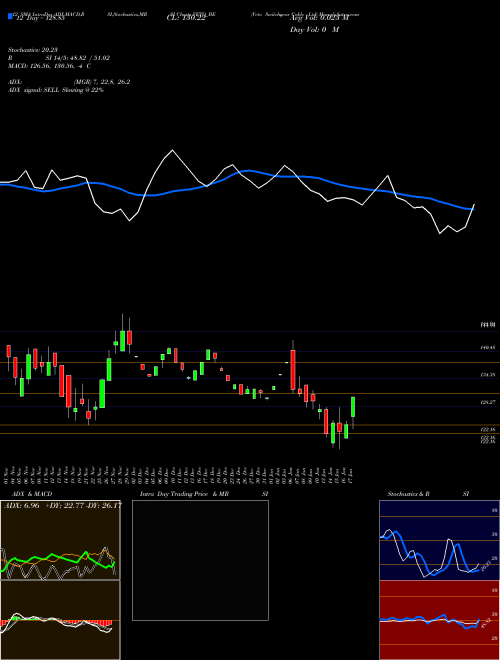Click the last green candlestick on the chart

[353, 407]
